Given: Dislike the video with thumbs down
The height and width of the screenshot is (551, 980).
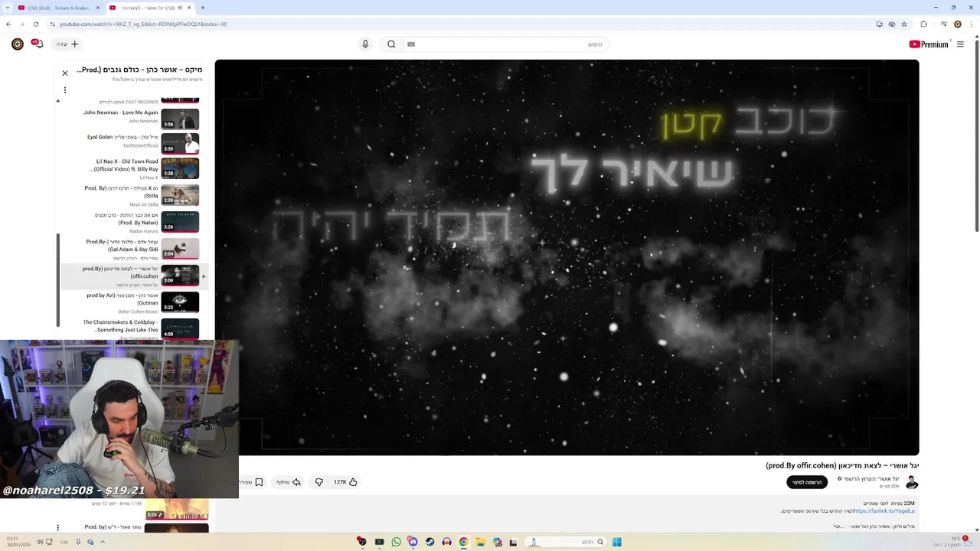Looking at the screenshot, I should click(319, 482).
